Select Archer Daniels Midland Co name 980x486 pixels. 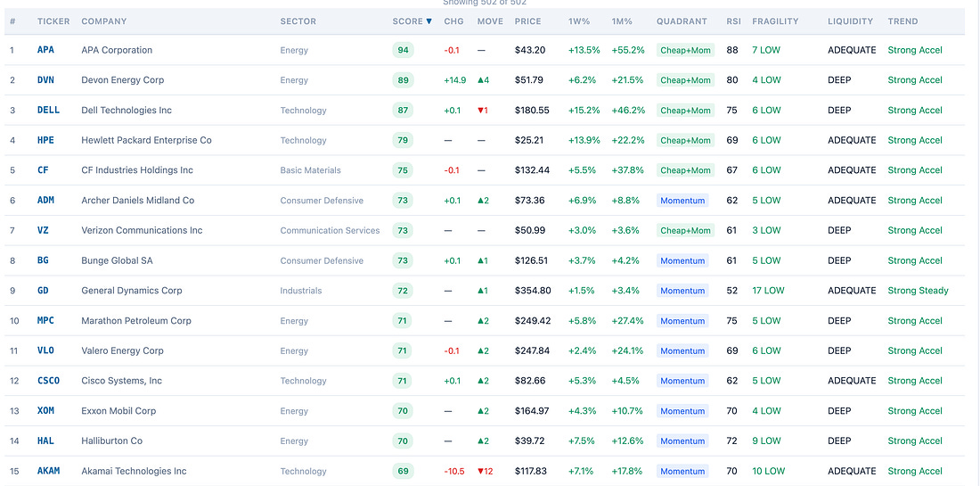pyautogui.click(x=137, y=200)
